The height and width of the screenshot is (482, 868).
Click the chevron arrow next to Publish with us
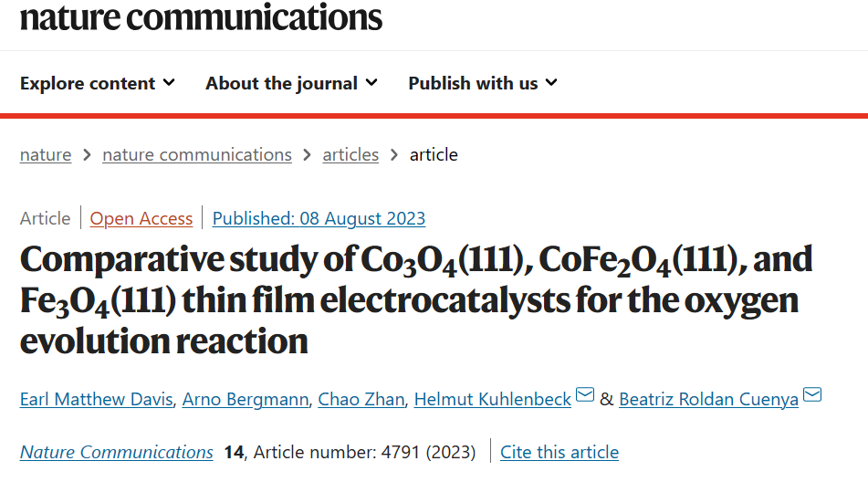point(551,83)
